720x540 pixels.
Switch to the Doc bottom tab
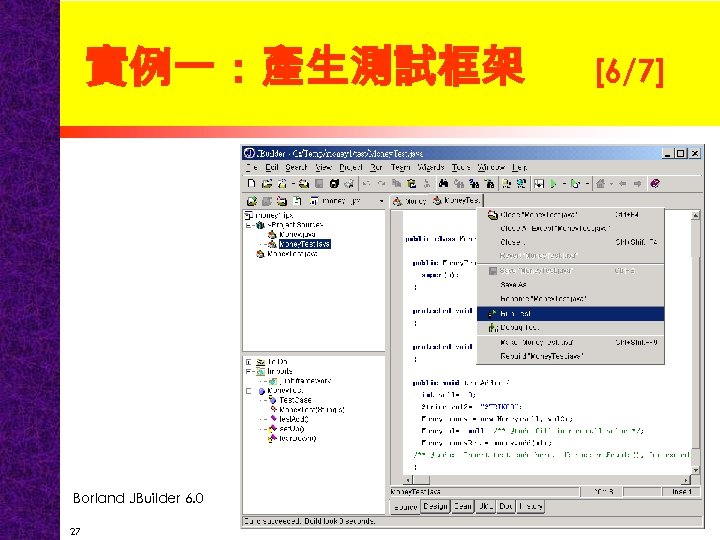click(x=506, y=506)
